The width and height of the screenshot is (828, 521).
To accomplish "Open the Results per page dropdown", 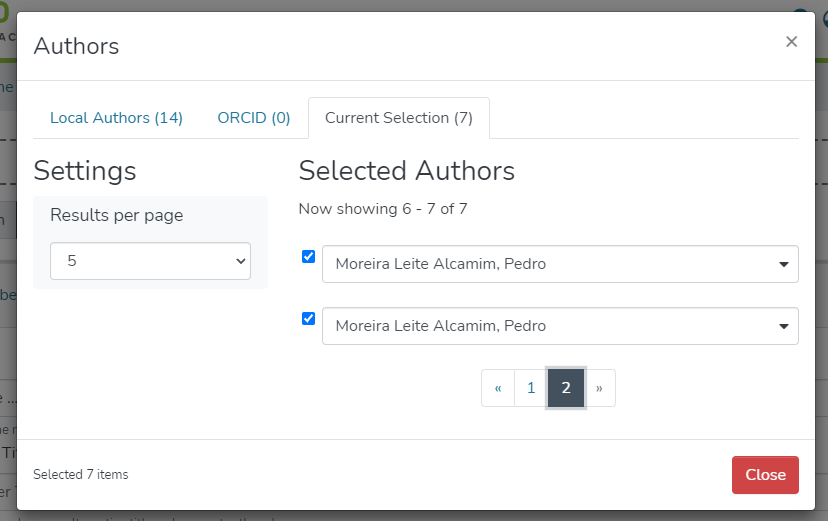I will coord(150,260).
